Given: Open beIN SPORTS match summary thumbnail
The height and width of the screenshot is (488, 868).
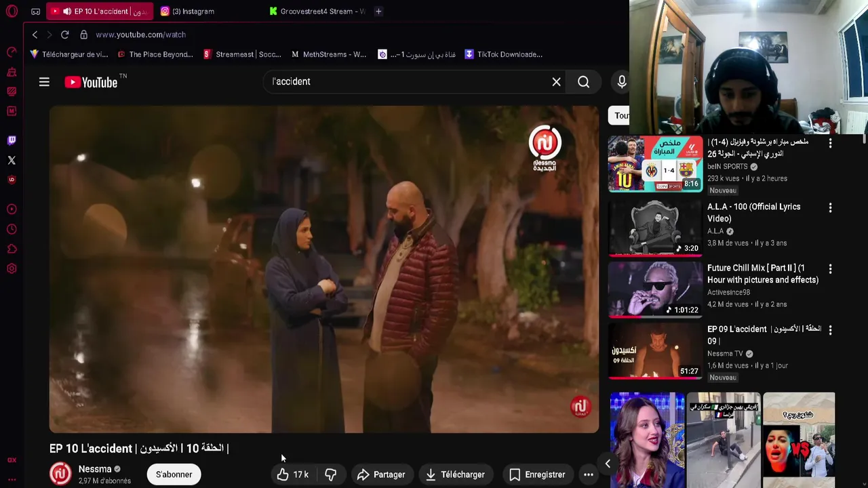Looking at the screenshot, I should [656, 164].
